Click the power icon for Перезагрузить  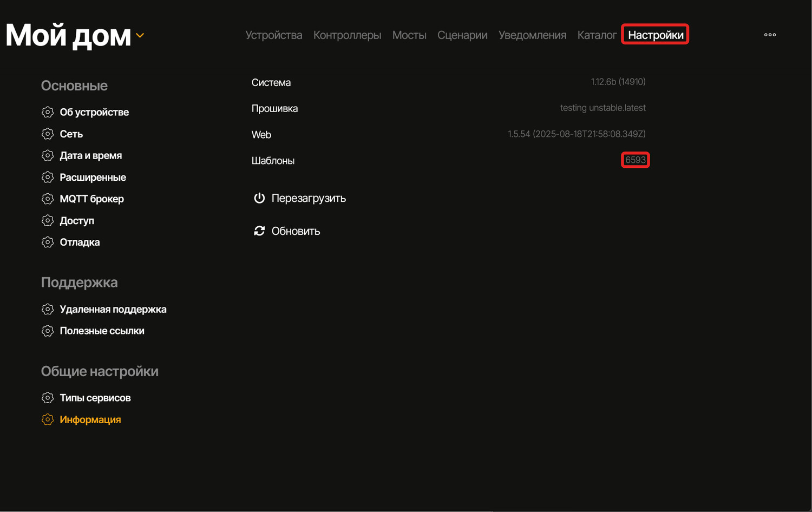pos(259,198)
